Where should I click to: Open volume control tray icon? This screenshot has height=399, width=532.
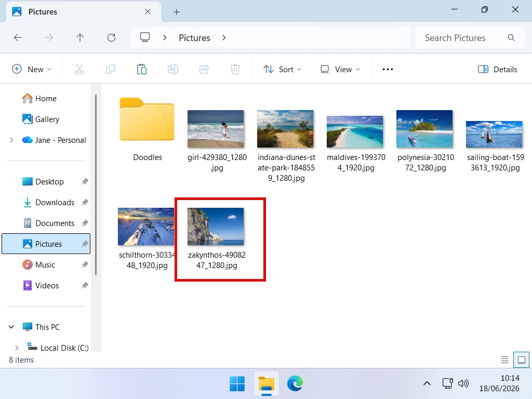coord(463,383)
